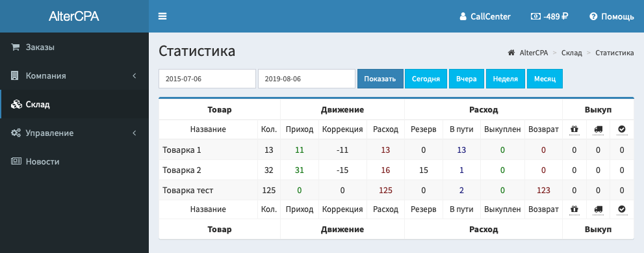The width and height of the screenshot is (644, 253).
Task: Expand the Управление menu chevron
Action: (135, 133)
